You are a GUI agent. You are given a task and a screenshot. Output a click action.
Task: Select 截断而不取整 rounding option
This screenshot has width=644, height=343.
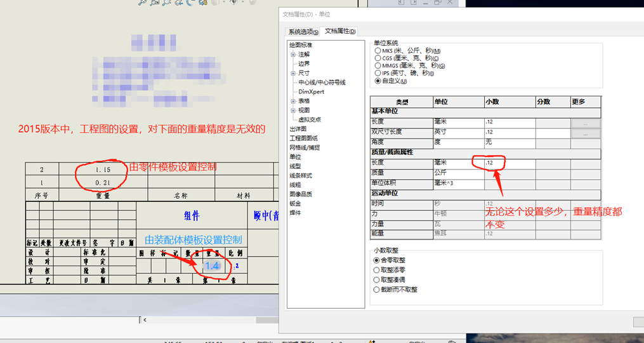pyautogui.click(x=378, y=290)
